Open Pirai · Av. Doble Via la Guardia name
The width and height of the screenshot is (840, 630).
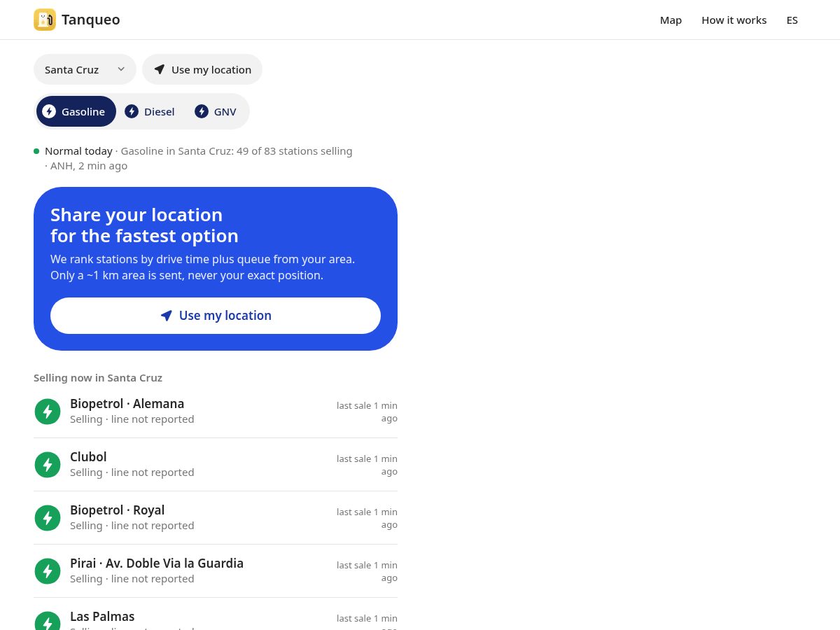click(157, 563)
